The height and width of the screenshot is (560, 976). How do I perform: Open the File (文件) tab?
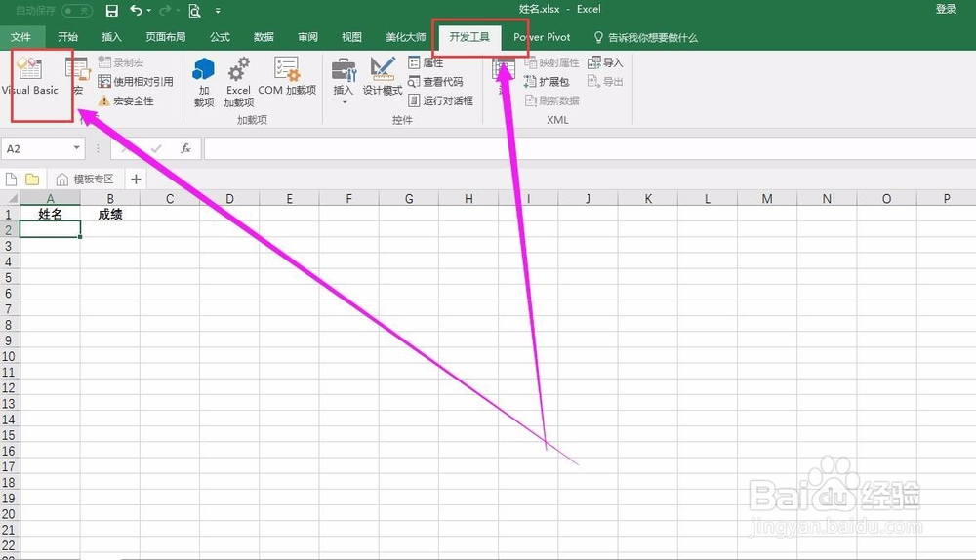coord(20,37)
